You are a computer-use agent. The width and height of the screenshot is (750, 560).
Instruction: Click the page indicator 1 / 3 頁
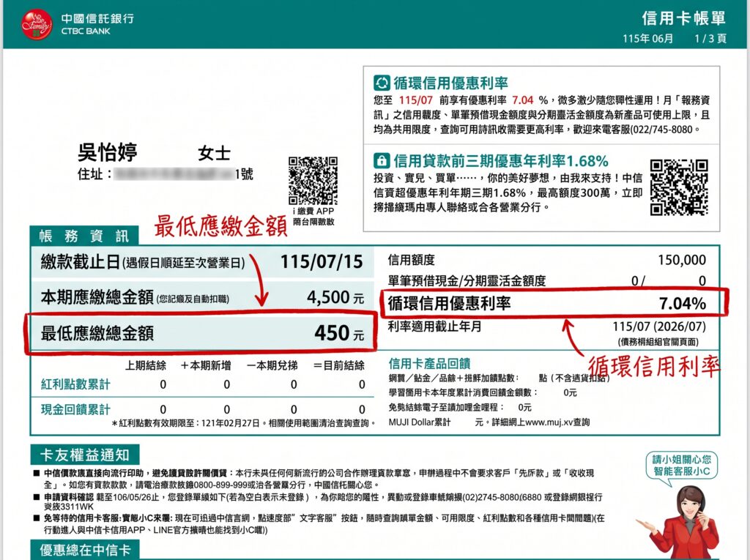pyautogui.click(x=710, y=38)
